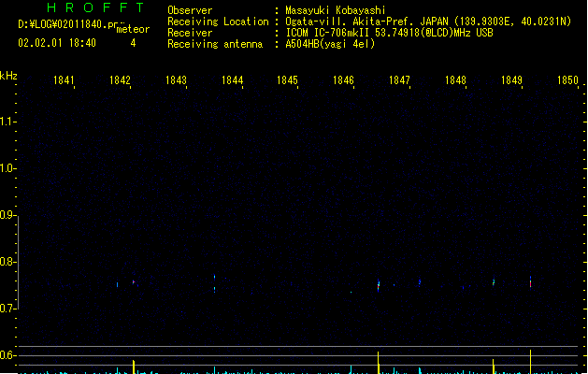Click the kHz axis unit label
Viewport: 588px width, 374px height.
click(x=8, y=76)
